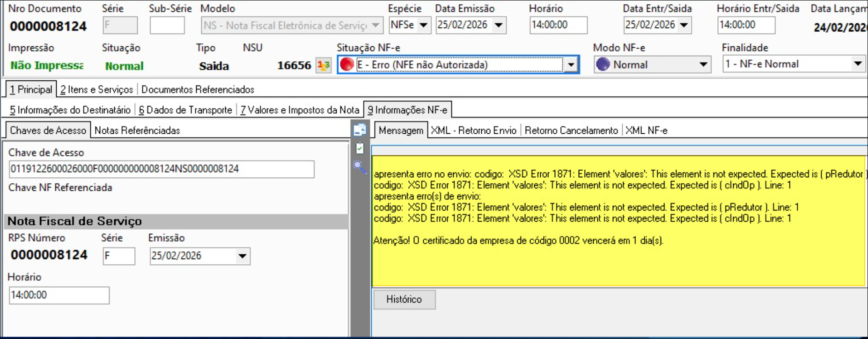
Task: Click the copy documents icon in gray sidebar
Action: [360, 130]
